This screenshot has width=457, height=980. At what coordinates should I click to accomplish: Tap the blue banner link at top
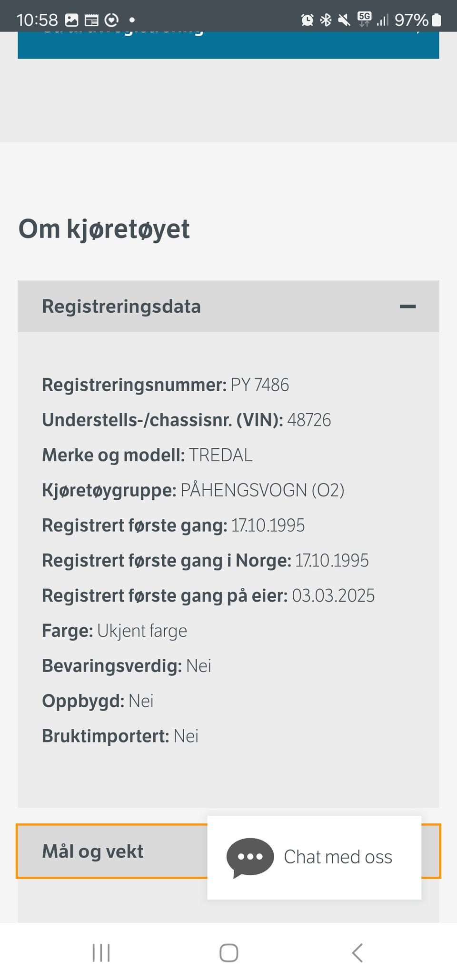click(x=228, y=45)
